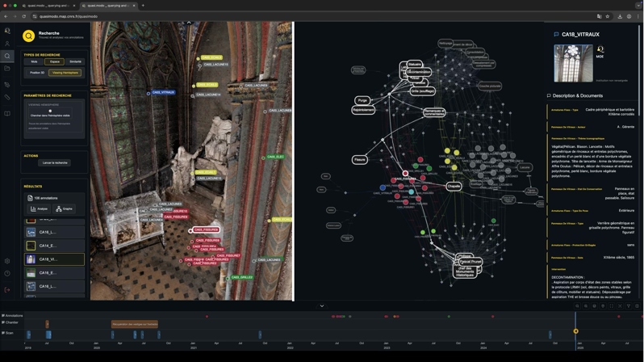Click the Graphe network icon button

(x=64, y=208)
